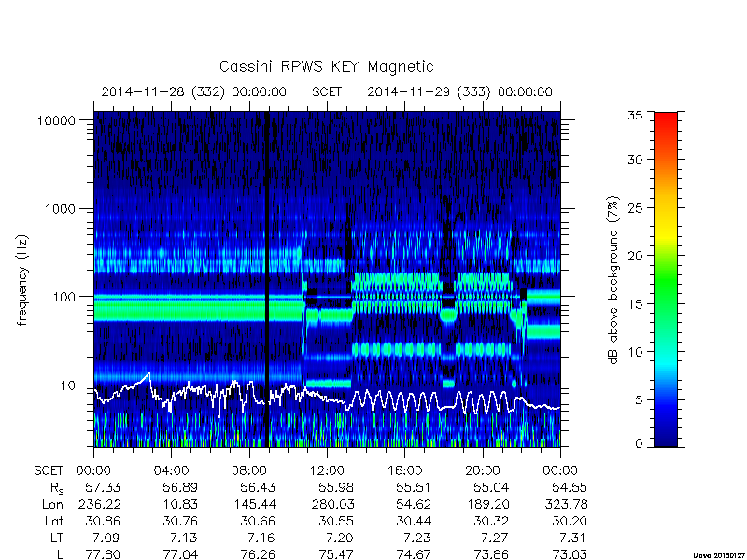Click the '35' color scale label
Screen dimensions: 747x560
tap(635, 116)
